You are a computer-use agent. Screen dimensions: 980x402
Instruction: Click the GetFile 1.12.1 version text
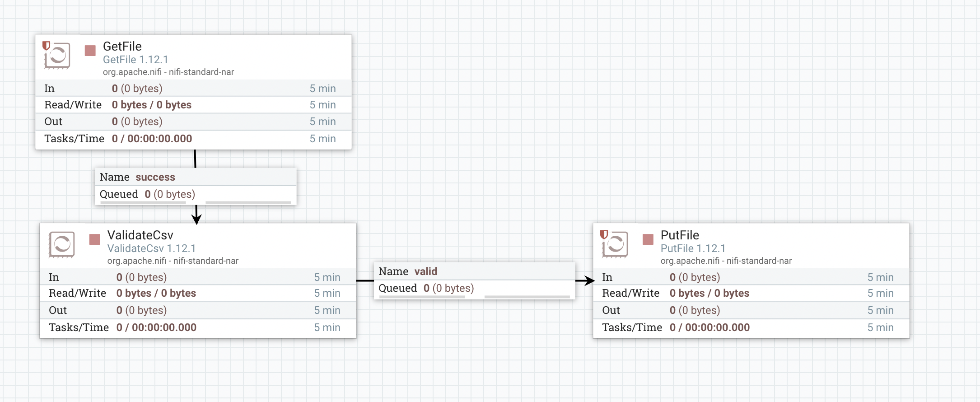135,60
